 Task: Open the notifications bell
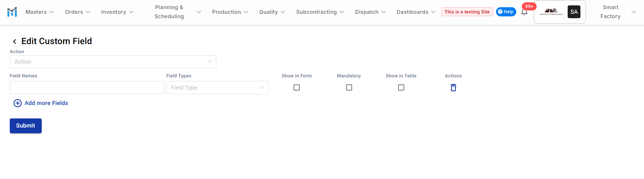point(524,12)
